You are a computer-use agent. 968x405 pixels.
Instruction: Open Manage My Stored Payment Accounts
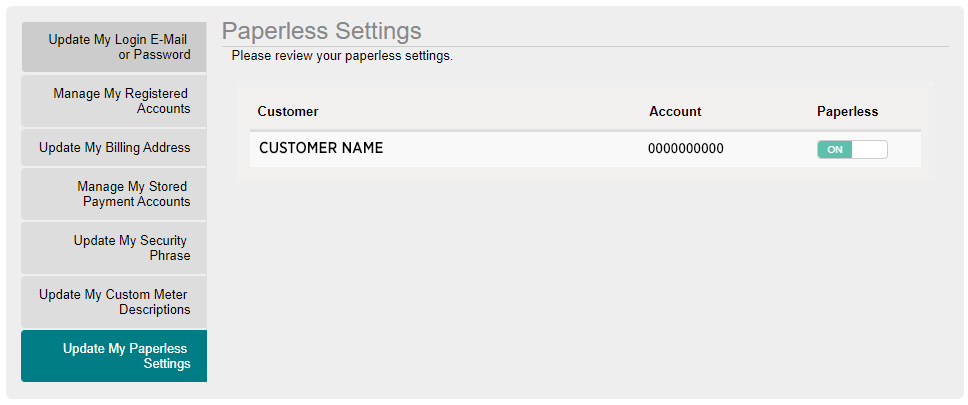[x=114, y=194]
